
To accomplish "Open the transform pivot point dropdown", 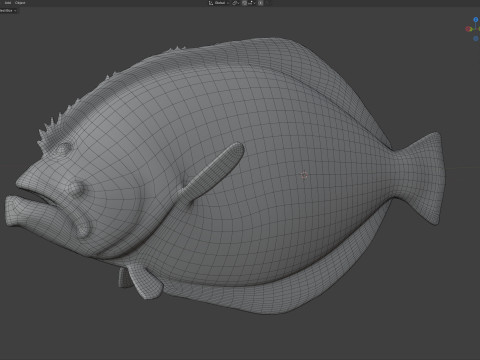I will tap(236, 3).
